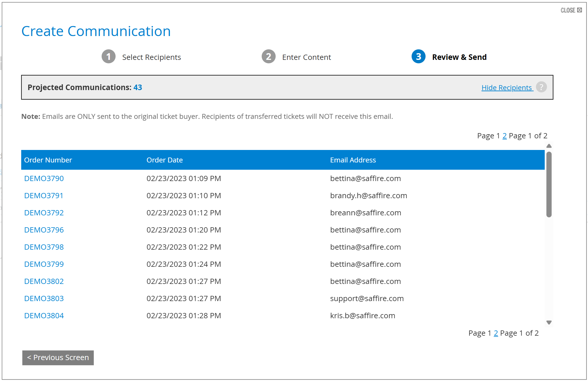The image size is (588, 381).
Task: Go back to Previous Screen
Action: tap(58, 357)
